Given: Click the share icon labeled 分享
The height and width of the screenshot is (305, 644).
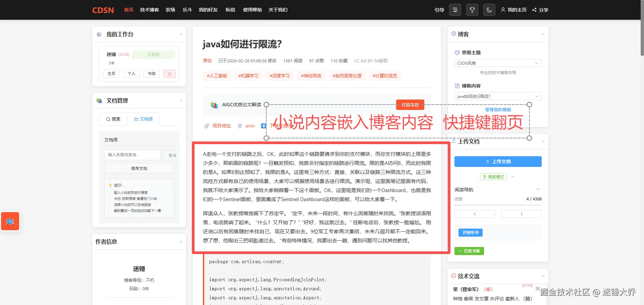Looking at the screenshot, I should tap(534, 10).
